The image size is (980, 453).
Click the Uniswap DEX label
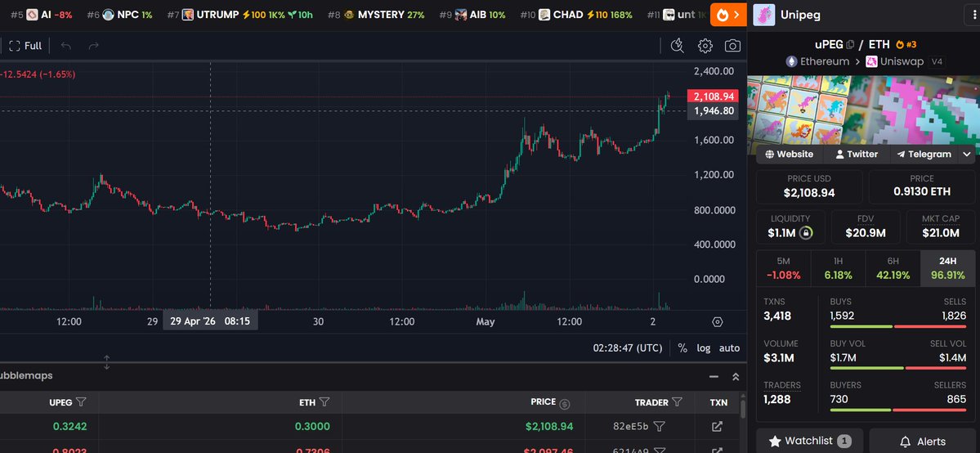903,61
